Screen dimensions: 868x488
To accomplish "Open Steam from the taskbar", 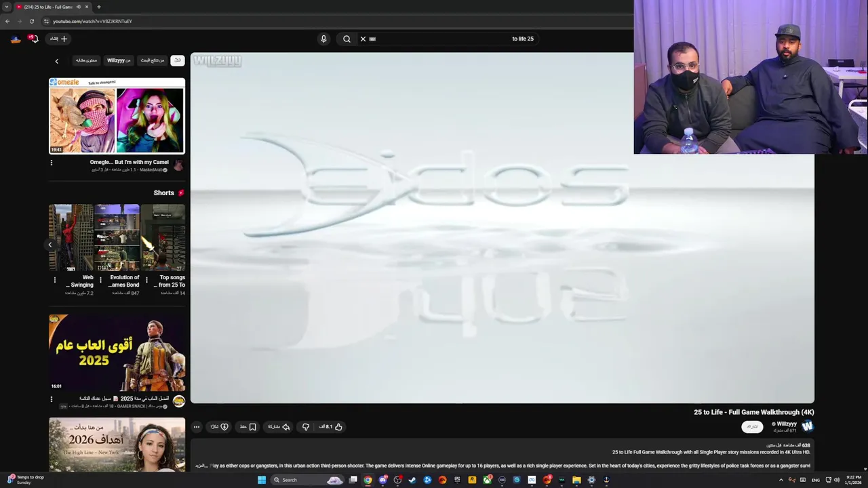I will 412,480.
